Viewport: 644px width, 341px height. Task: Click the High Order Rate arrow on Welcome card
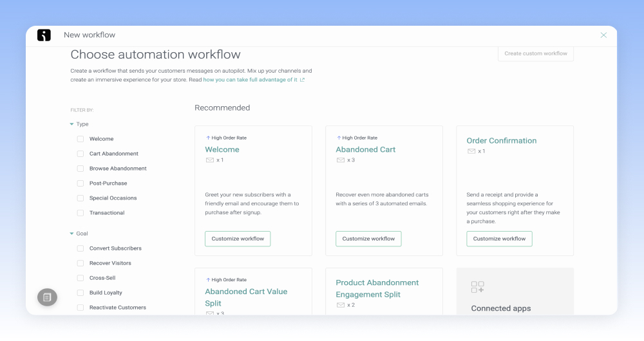click(x=208, y=138)
